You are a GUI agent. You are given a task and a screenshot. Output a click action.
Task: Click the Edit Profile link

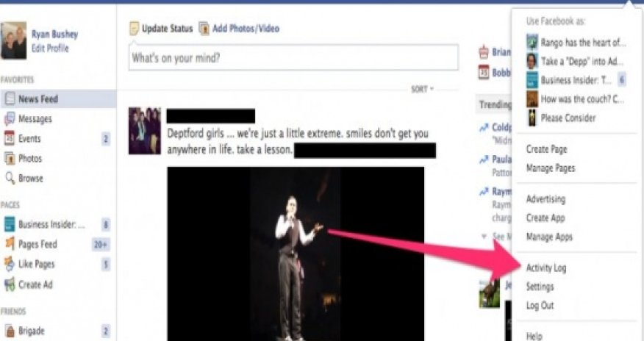50,48
